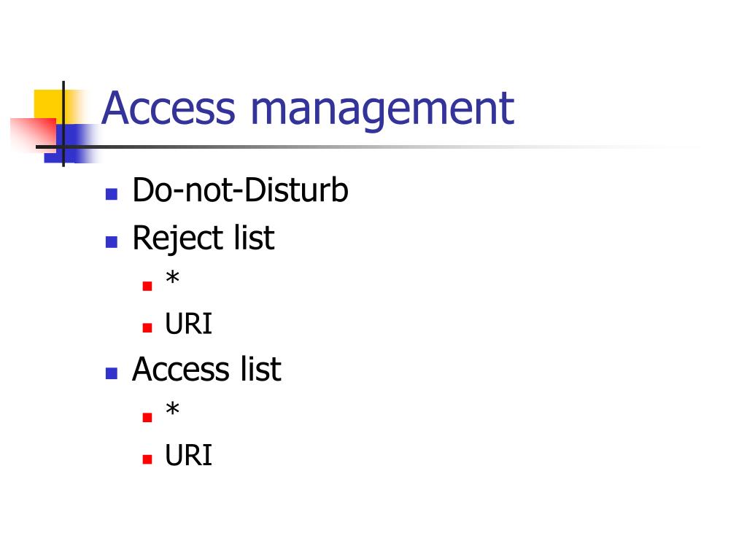Select the "Do-not-Disturb" bullet text
747x560 pixels.
pyautogui.click(x=240, y=190)
